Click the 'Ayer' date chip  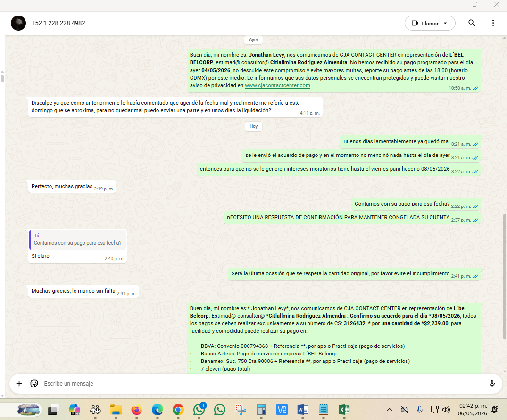click(x=254, y=40)
